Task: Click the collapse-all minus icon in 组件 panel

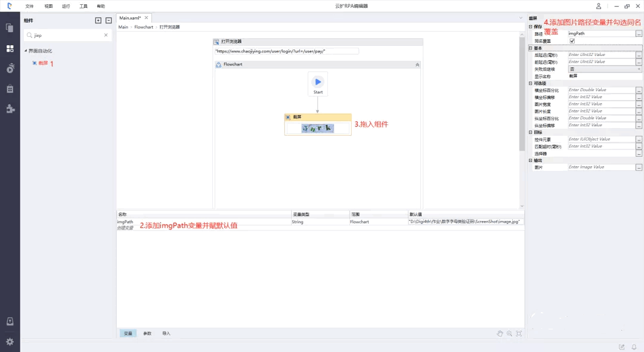Action: coord(109,20)
